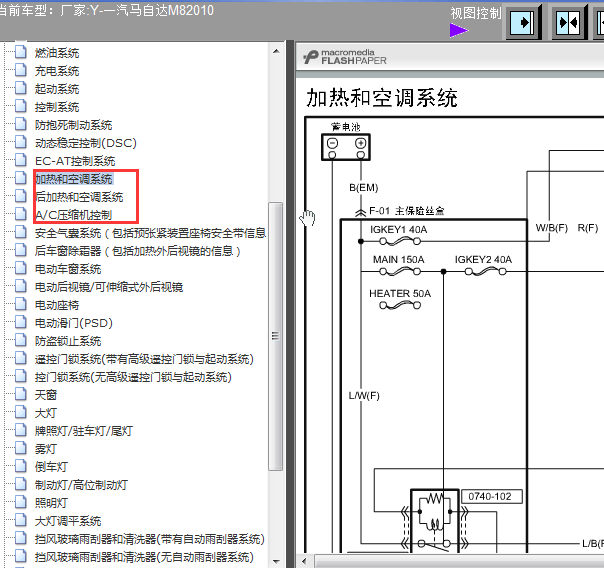Click page icon next to EC-AT控制系统
The height and width of the screenshot is (568, 604).
[21, 160]
